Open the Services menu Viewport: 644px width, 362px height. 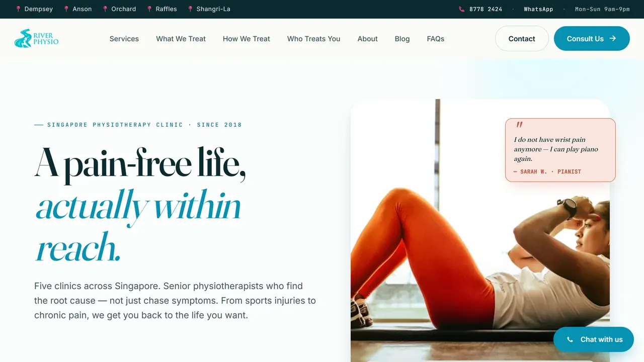[124, 39]
